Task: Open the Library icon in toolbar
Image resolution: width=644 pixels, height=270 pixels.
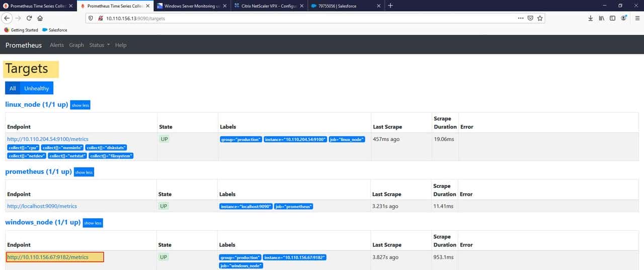Action: 601,18
